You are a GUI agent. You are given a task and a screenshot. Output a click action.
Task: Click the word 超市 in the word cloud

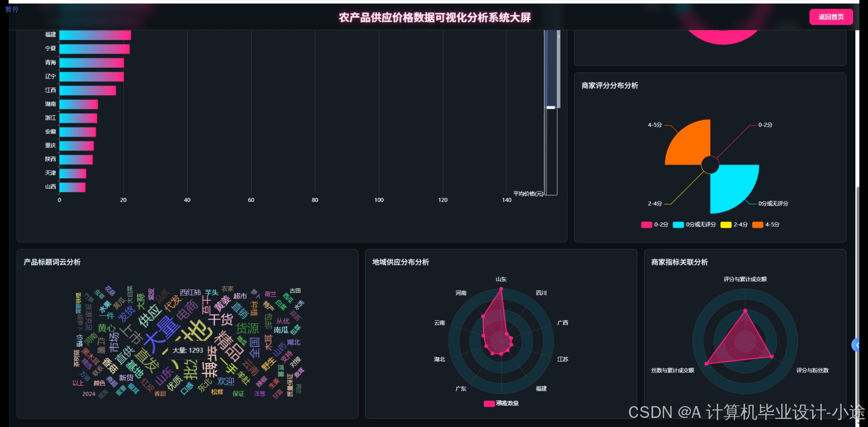point(240,296)
